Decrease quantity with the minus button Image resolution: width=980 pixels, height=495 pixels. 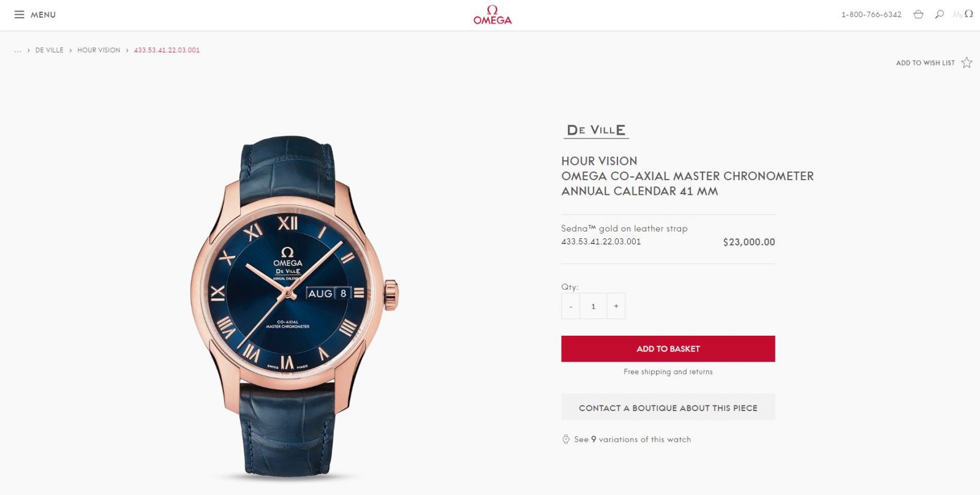click(x=570, y=306)
